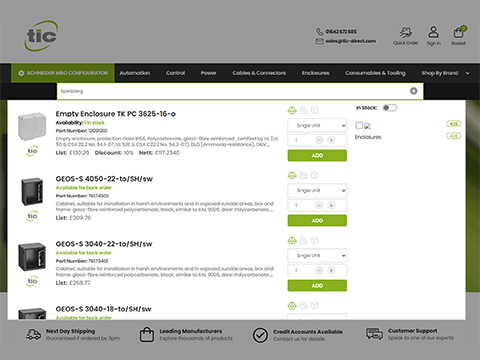Click the tic brand badge under GEOS-S 4050-22 image
Image resolution: width=480 pixels, height=360 pixels.
(x=32, y=216)
